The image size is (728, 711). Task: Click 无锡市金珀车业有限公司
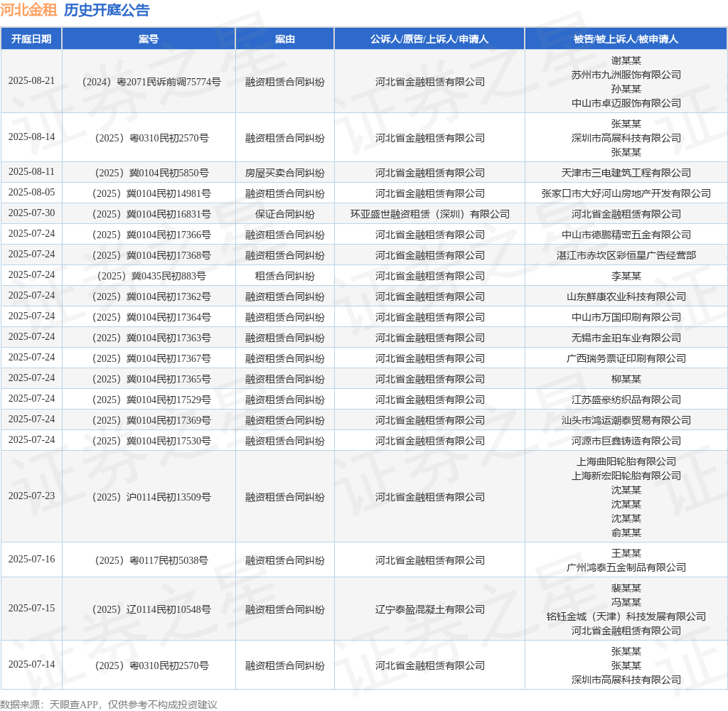(x=626, y=338)
